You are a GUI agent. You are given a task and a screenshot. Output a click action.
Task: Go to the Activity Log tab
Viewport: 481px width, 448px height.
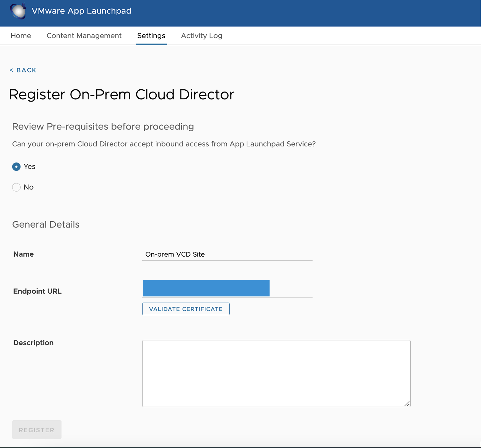(201, 36)
